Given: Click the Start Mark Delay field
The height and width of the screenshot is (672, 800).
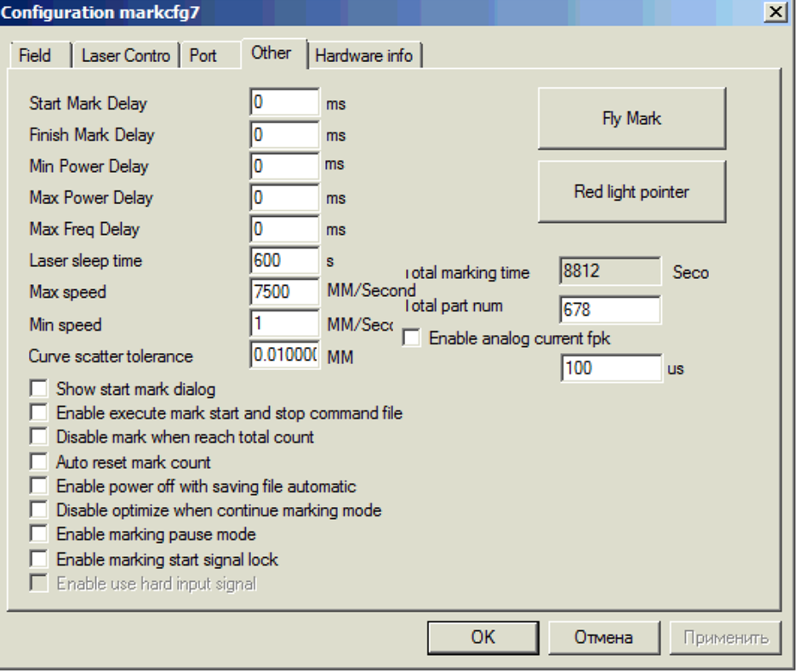Looking at the screenshot, I should (x=284, y=103).
